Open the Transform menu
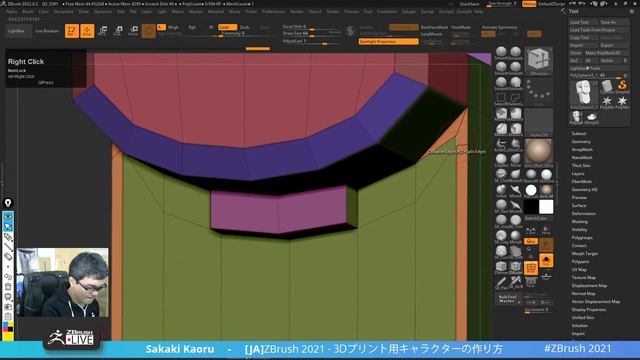Screen dimensions: 640x360 coord(386,12)
